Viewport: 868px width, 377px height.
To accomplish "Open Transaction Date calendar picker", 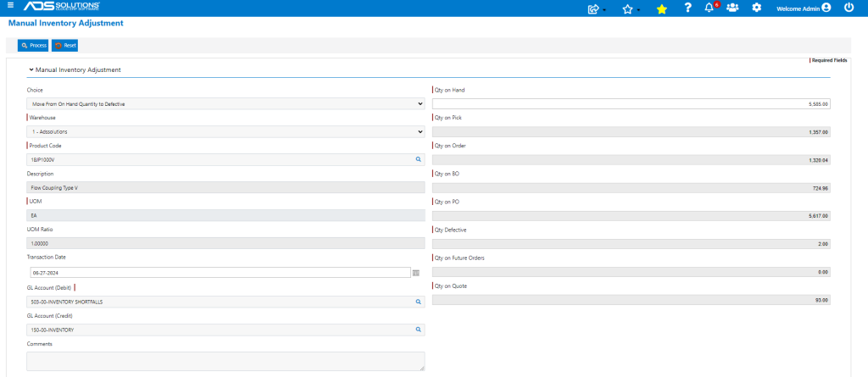I will (x=415, y=272).
